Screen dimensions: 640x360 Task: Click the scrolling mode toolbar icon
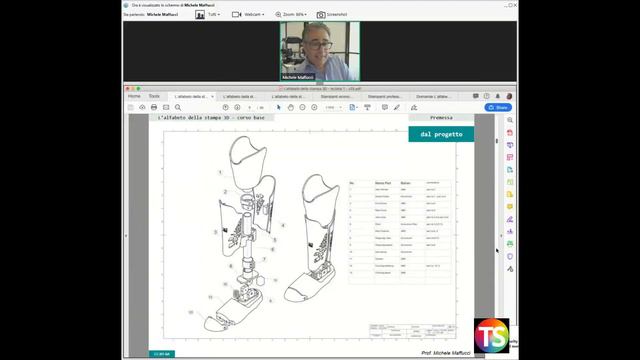click(367, 107)
